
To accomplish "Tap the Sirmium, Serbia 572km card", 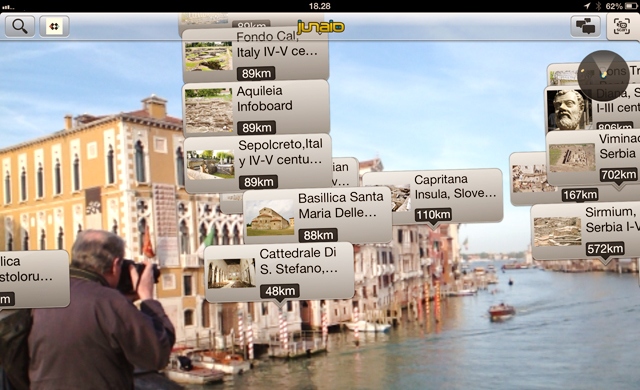I will point(585,232).
